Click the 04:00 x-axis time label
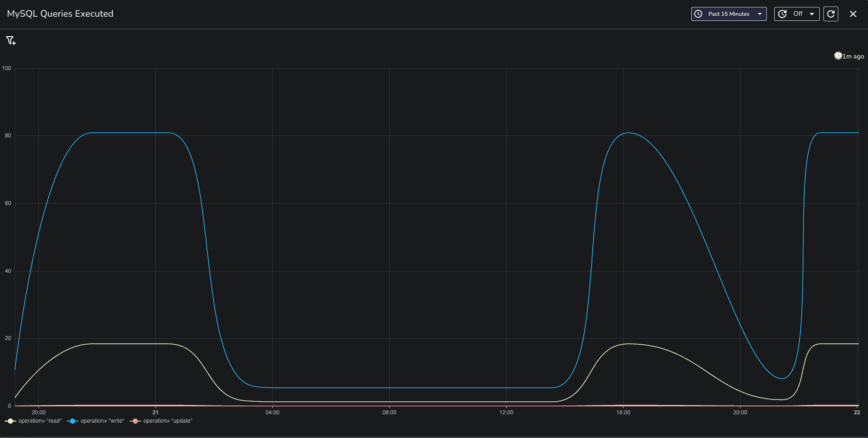868x438 pixels. (x=272, y=412)
